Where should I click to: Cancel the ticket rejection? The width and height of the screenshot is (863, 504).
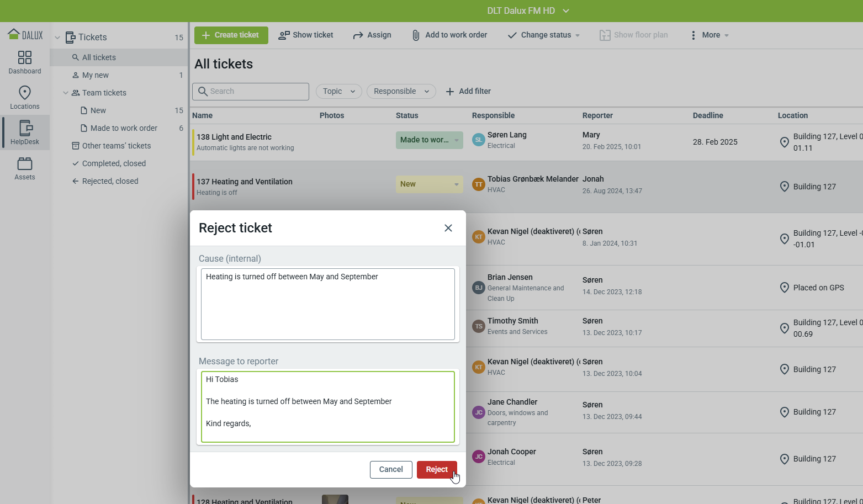[x=391, y=469]
